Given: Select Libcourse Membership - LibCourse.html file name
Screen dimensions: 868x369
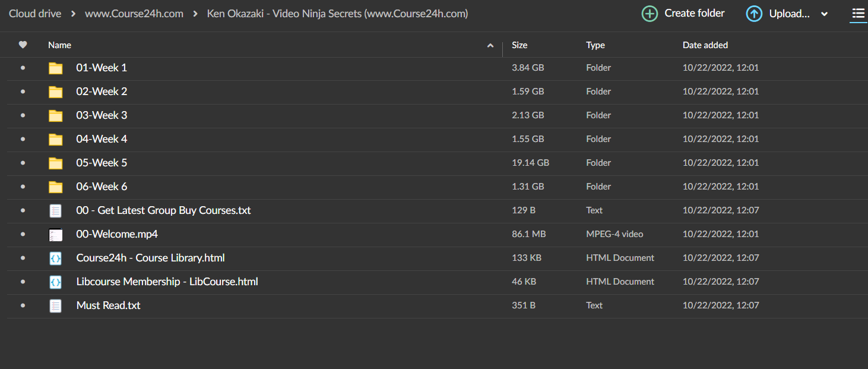Looking at the screenshot, I should click(167, 282).
